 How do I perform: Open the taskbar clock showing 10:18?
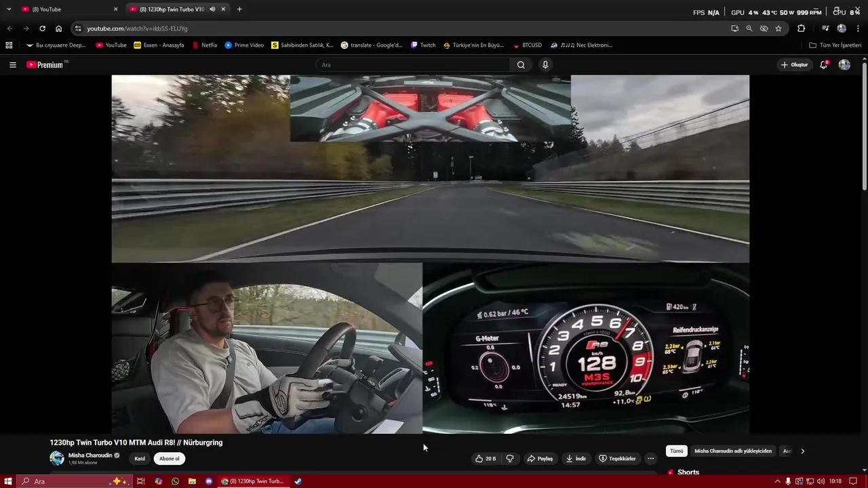coord(835,481)
